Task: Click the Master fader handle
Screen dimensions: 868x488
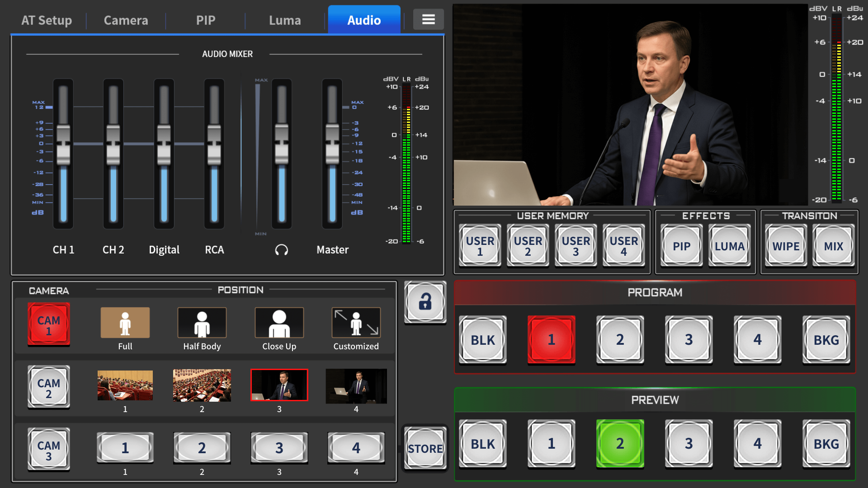Action: [332, 145]
